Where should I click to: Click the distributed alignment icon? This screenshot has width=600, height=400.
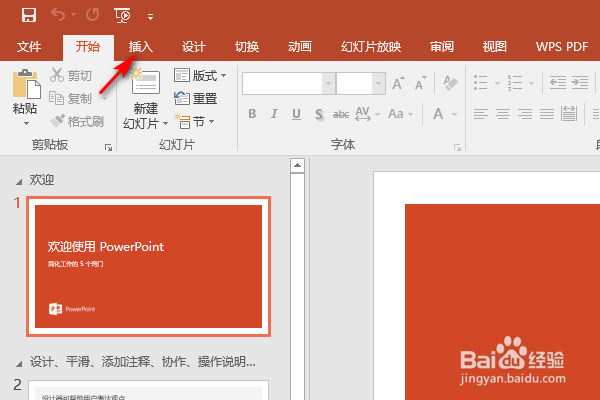(569, 114)
